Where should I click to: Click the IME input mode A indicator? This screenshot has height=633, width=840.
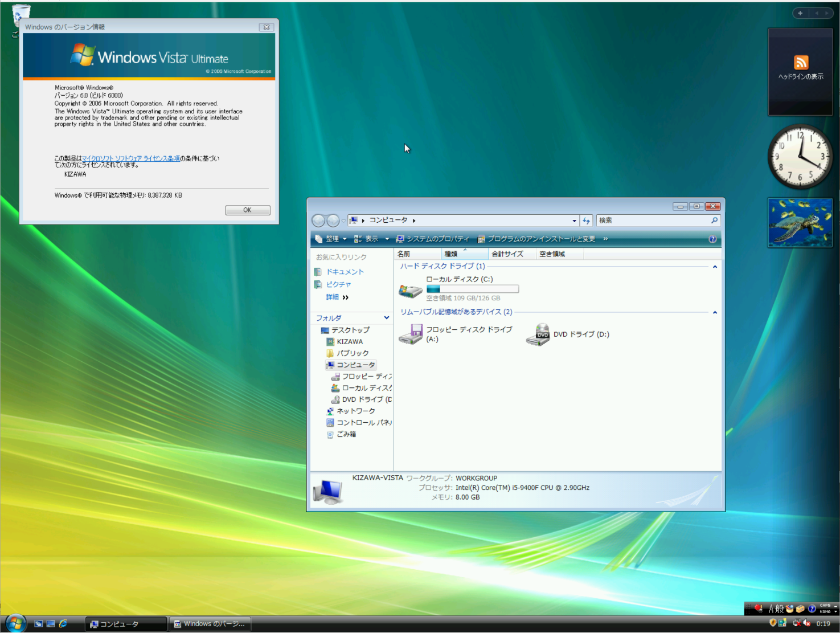[771, 609]
